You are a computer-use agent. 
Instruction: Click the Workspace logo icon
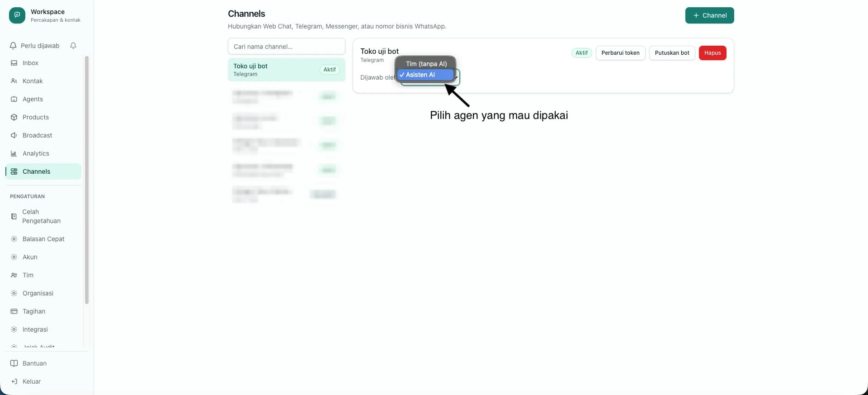[17, 15]
